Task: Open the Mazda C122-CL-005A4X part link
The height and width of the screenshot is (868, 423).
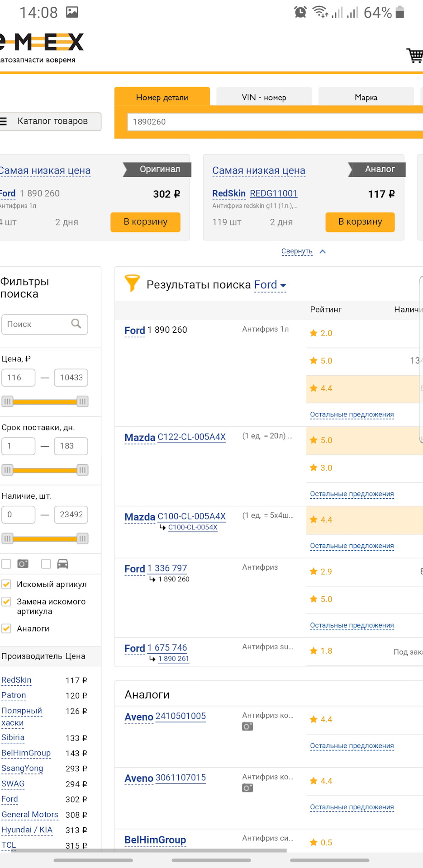Action: tap(191, 437)
